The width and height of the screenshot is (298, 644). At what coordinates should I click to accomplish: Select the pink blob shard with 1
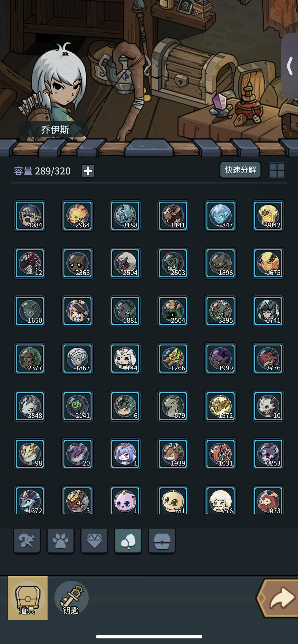click(125, 500)
